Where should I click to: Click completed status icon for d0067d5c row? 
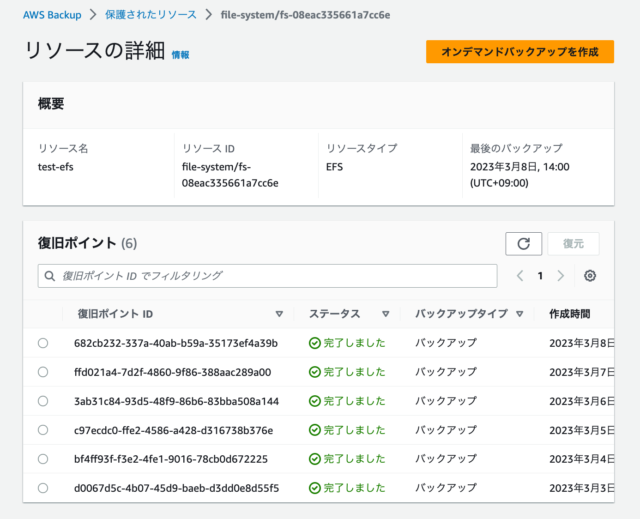314,488
